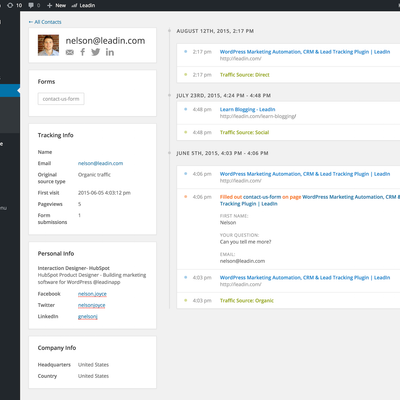This screenshot has height=400, width=400.
Task: Click the http://leadin.com/learn-blogging/ URL text
Action: coord(258,116)
